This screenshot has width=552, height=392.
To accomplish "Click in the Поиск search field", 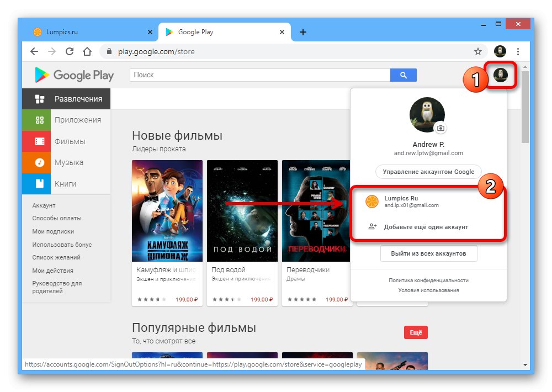I will point(260,75).
